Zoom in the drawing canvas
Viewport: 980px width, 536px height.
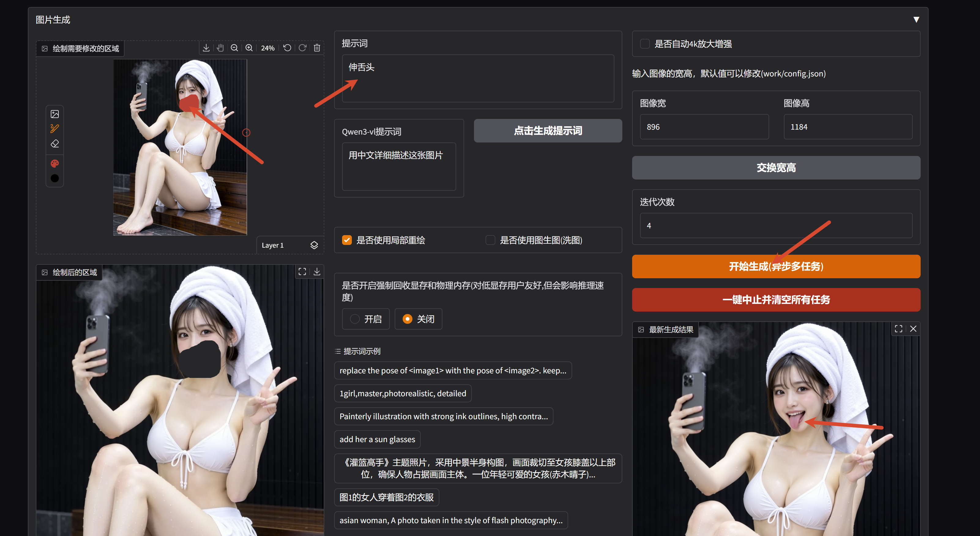pos(249,48)
